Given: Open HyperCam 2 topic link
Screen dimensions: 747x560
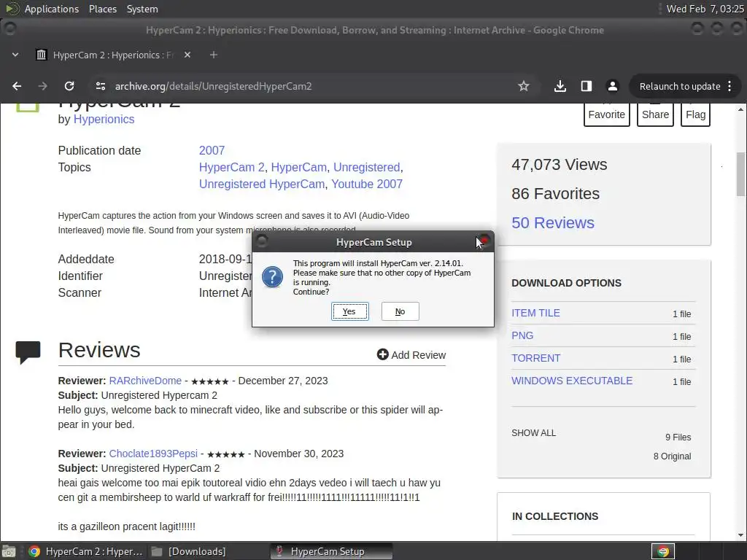Looking at the screenshot, I should pos(231,167).
